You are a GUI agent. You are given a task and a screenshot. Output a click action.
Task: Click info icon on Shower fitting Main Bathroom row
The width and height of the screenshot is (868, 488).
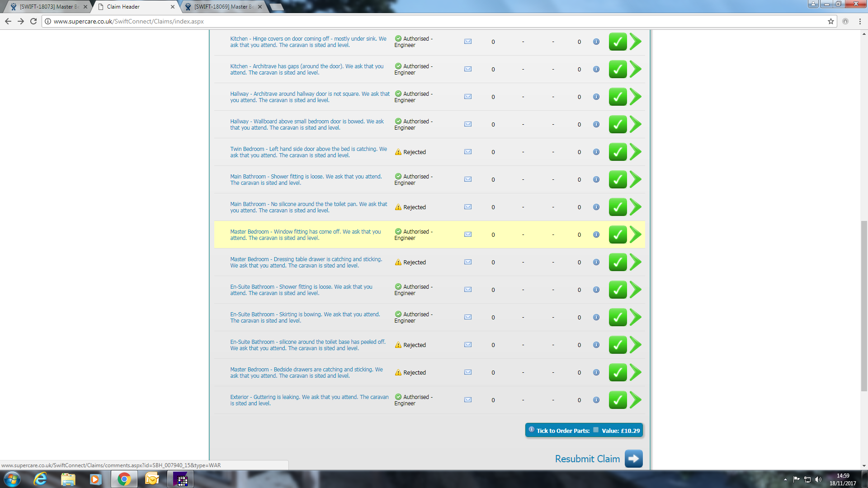click(596, 179)
